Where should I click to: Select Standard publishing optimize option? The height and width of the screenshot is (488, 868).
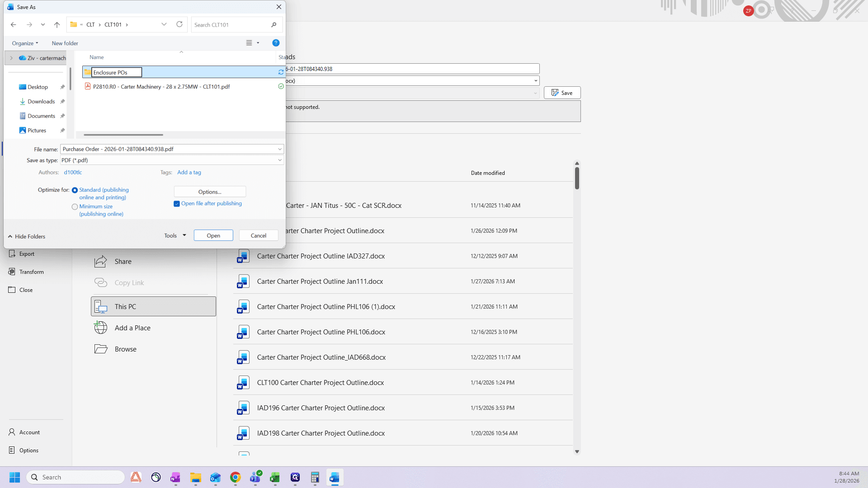(x=75, y=190)
